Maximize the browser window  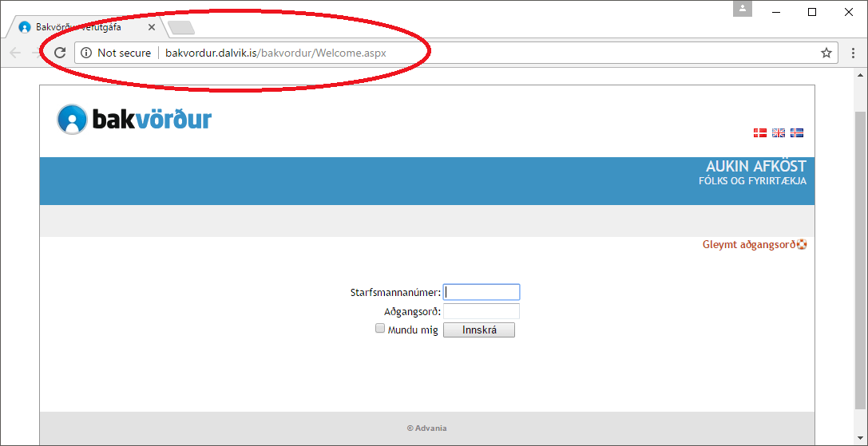[x=812, y=12]
